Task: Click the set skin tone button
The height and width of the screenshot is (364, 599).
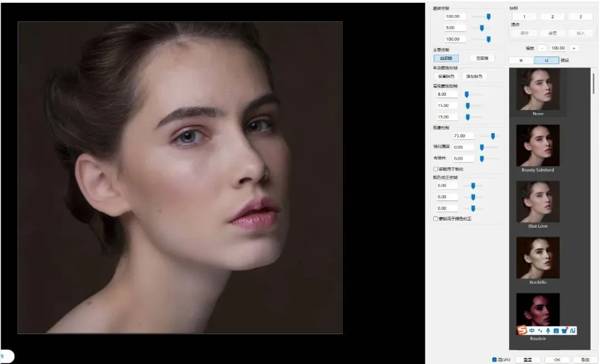Action: tap(446, 76)
